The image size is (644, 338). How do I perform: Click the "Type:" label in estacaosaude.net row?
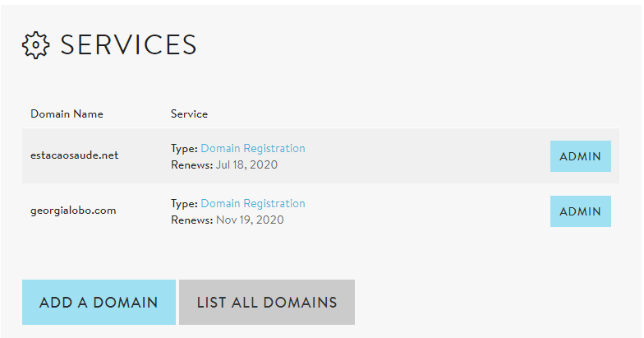(184, 149)
